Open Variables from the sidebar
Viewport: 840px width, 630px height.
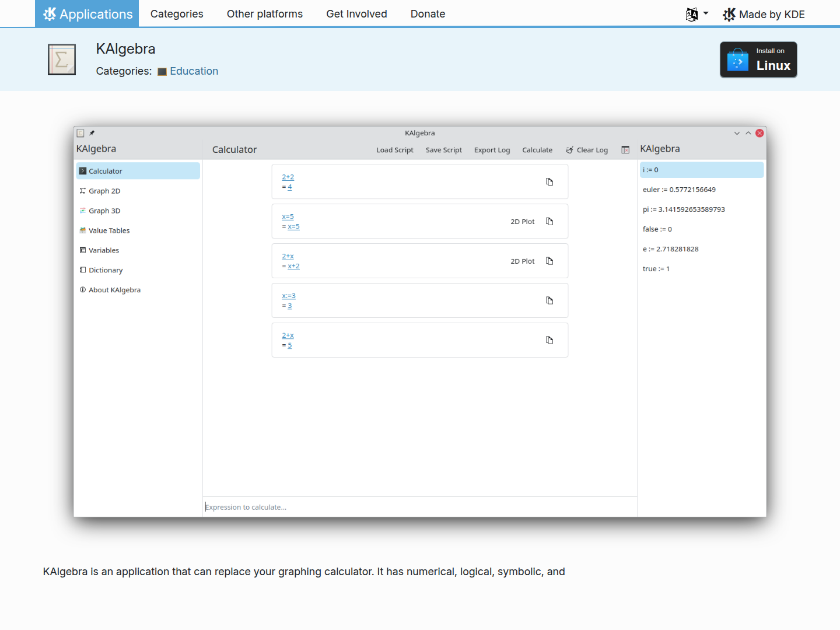138,250
